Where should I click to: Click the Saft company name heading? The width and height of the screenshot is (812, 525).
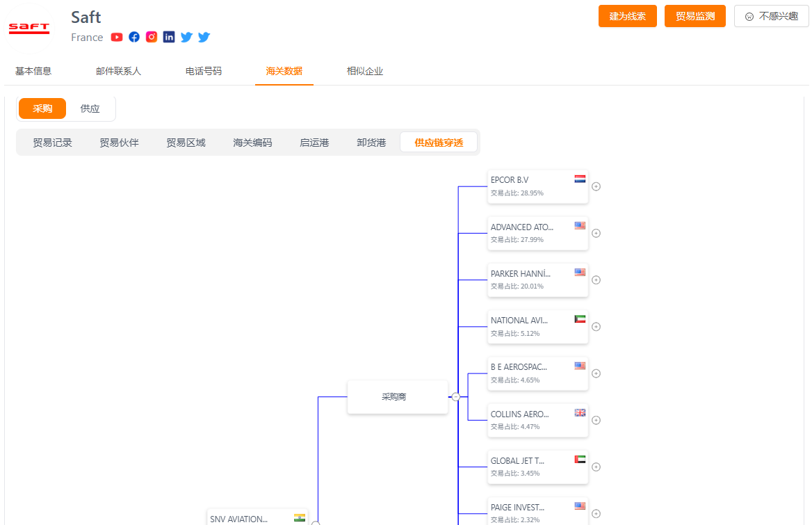[86, 17]
